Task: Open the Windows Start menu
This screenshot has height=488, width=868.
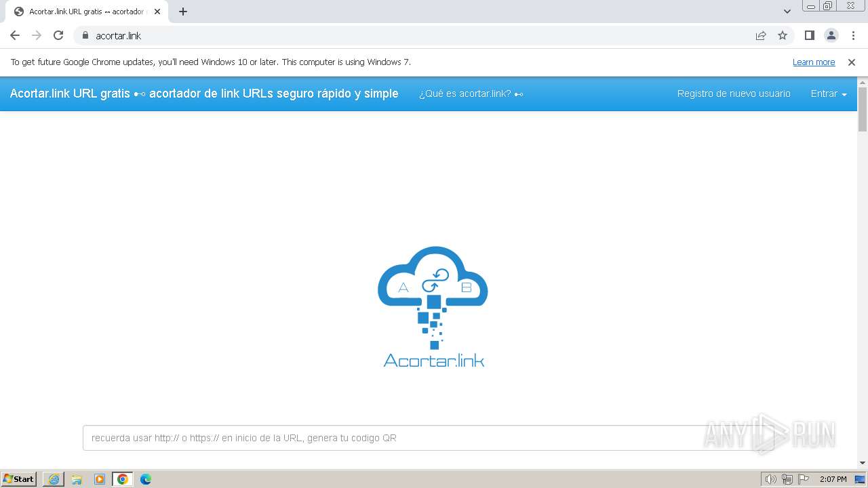Action: pyautogui.click(x=19, y=479)
